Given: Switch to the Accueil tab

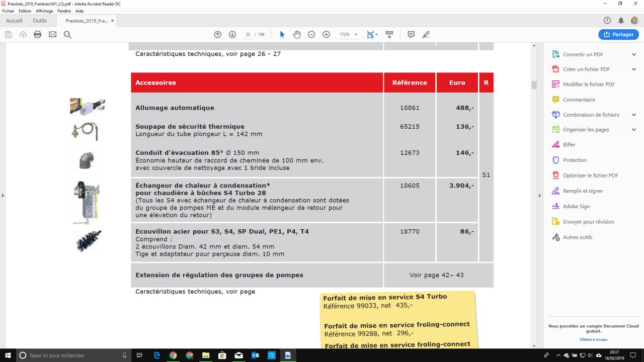Looking at the screenshot, I should [14, 21].
